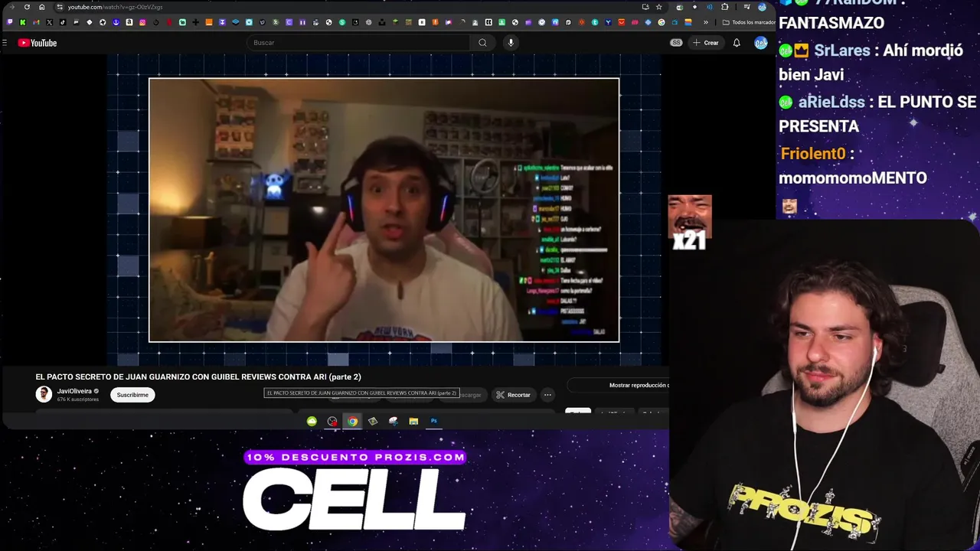This screenshot has height=551, width=980.
Task: Open Todos los marcadores folder
Action: pos(749,22)
